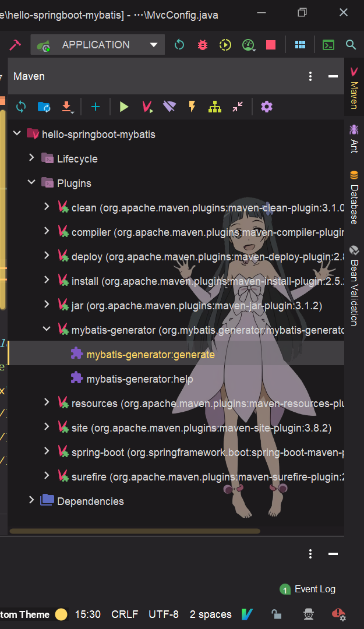This screenshot has height=629, width=364.
Task: Click the Search Everywhere magnifier
Action: click(351, 44)
